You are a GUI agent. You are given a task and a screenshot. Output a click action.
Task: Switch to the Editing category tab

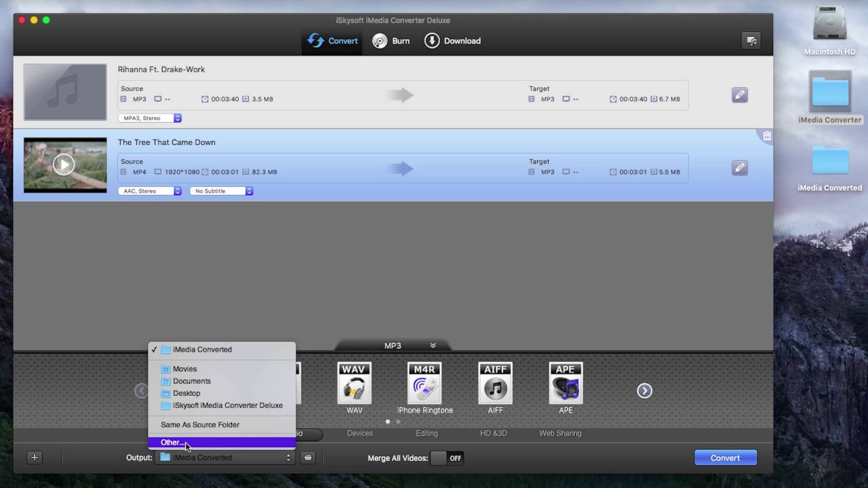tap(427, 433)
